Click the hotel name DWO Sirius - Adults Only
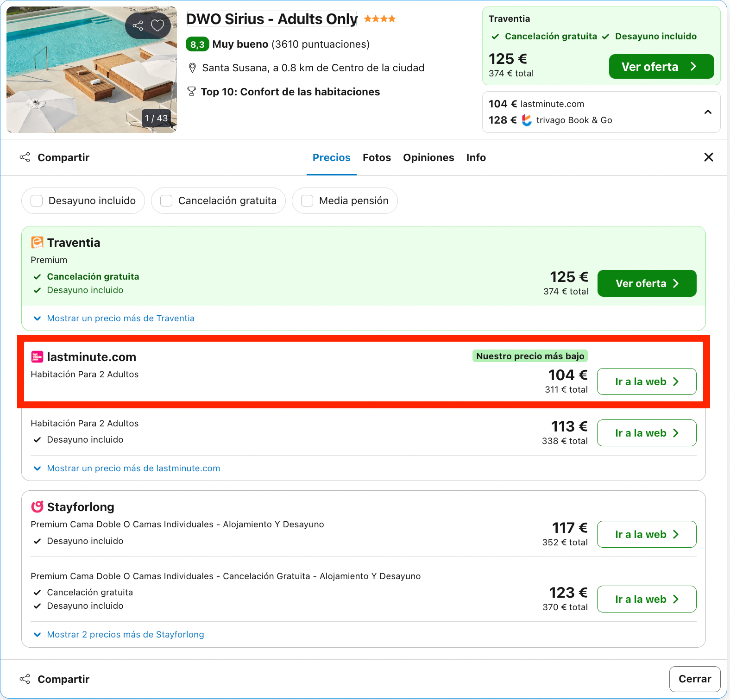730x700 pixels. pyautogui.click(x=272, y=19)
